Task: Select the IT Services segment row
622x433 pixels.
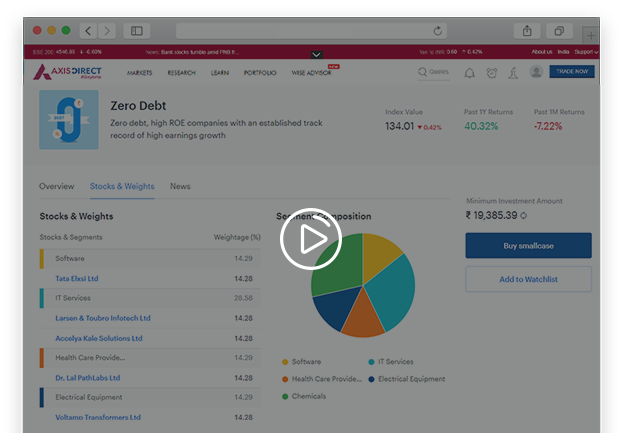Action: (150, 298)
